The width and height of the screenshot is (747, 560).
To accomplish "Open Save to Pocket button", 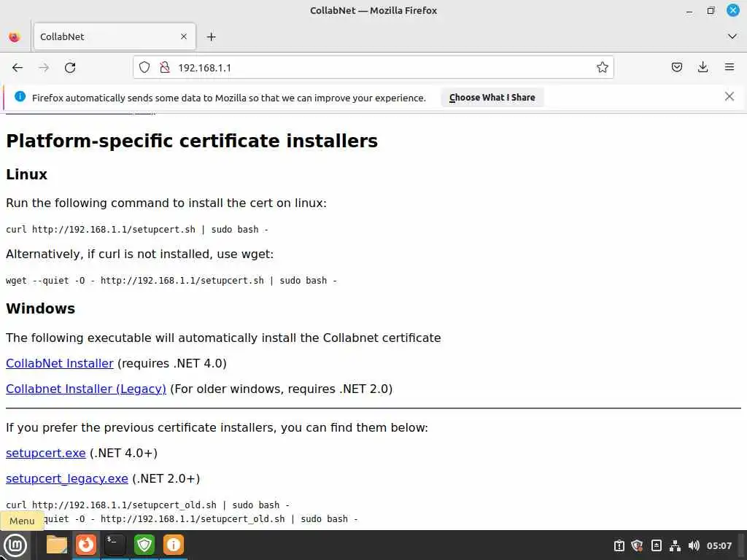I will tap(676, 68).
